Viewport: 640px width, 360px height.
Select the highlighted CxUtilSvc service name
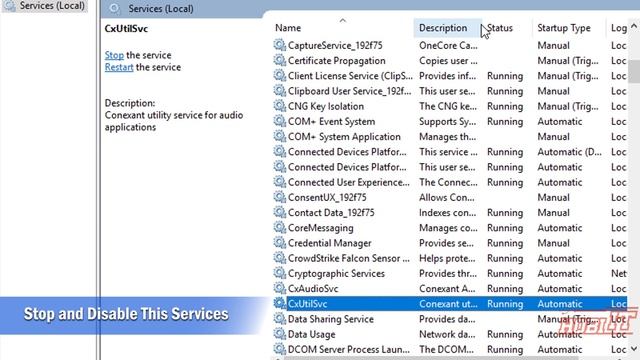click(307, 304)
